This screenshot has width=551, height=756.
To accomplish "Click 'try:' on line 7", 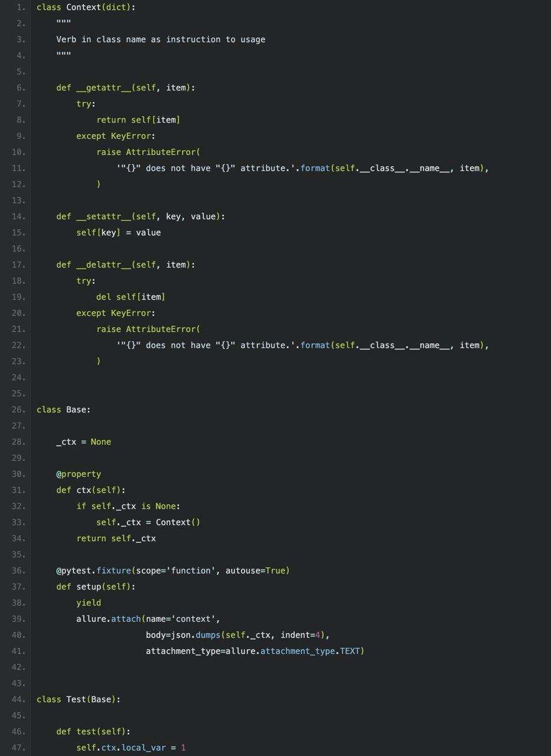I will point(86,104).
